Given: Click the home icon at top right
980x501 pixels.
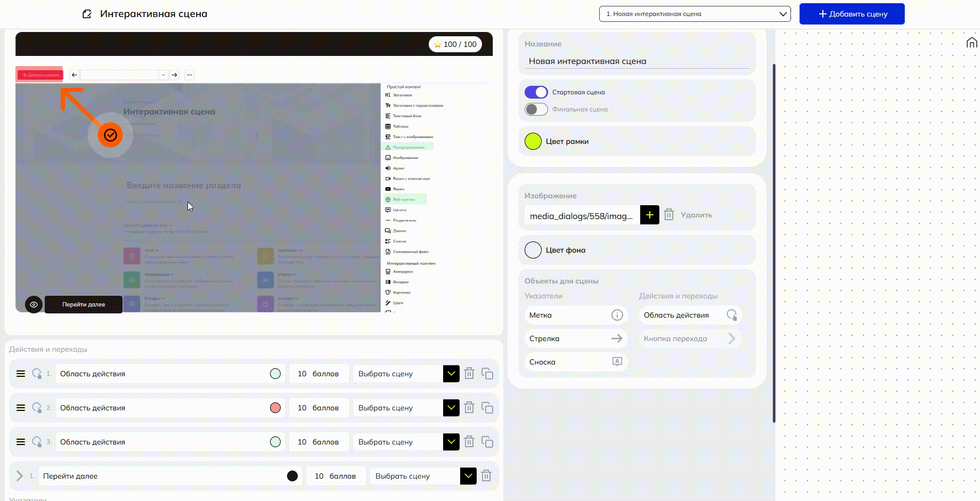Looking at the screenshot, I should (x=971, y=43).
